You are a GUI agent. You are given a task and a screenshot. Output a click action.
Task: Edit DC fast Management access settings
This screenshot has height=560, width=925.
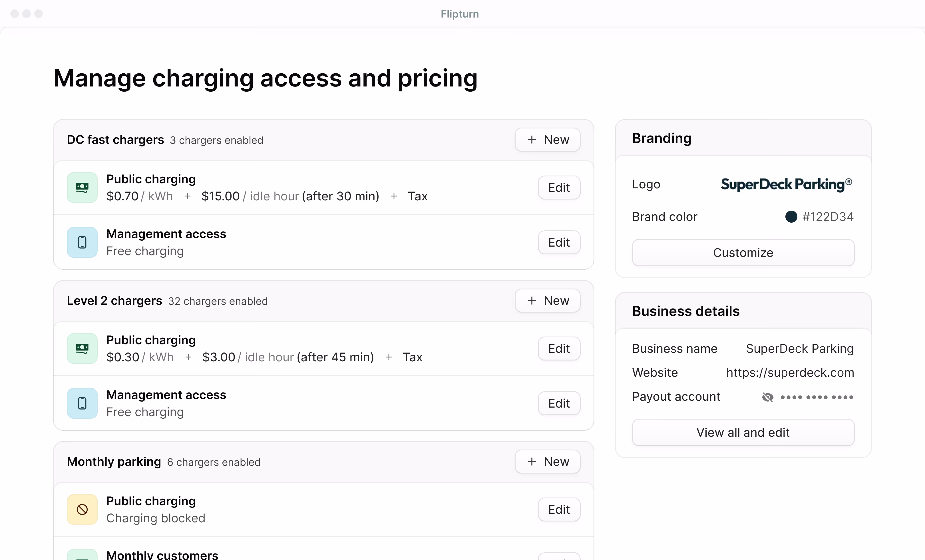point(559,242)
